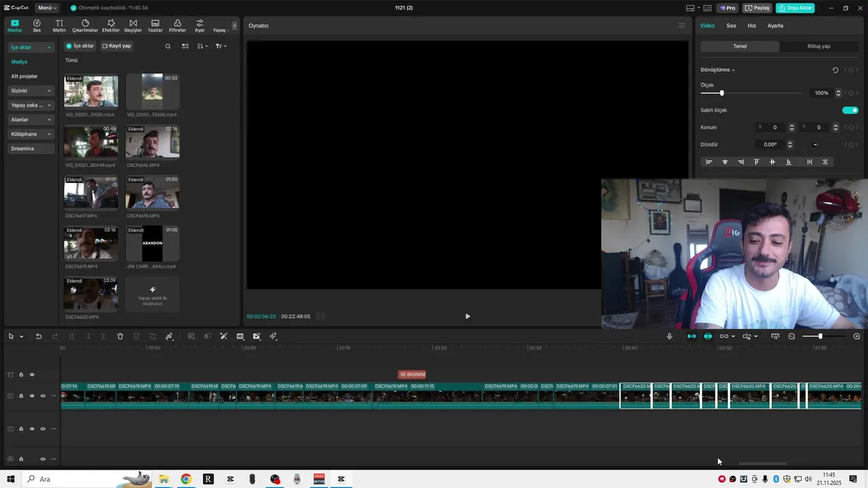This screenshot has width=868, height=488.
Task: Open the player panel hamburger menu
Action: pos(682,26)
